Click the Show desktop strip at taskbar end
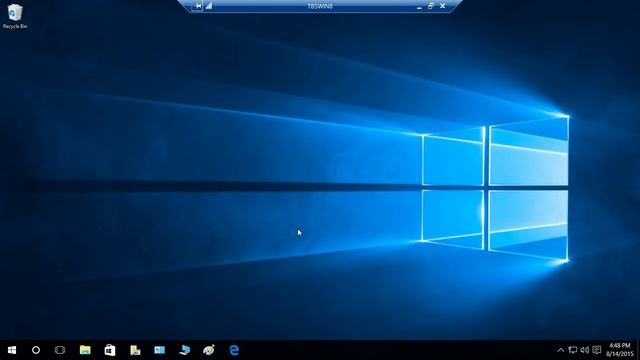640x360 pixels. (x=638, y=350)
